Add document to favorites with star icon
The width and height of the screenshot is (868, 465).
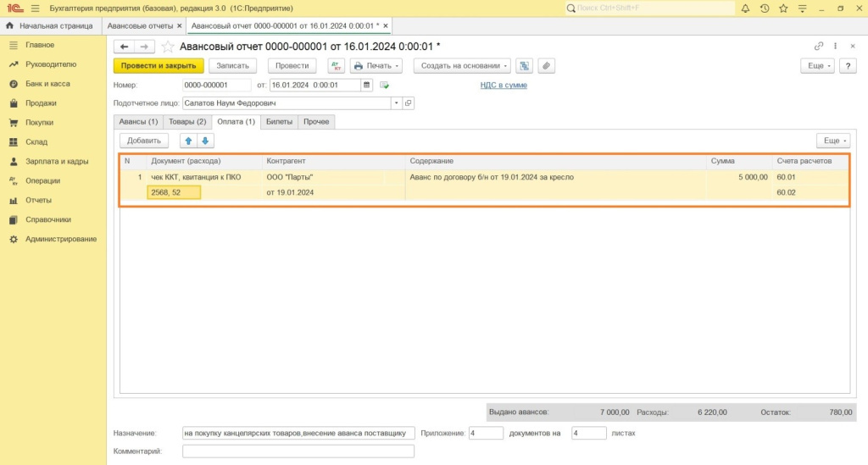[x=168, y=46]
